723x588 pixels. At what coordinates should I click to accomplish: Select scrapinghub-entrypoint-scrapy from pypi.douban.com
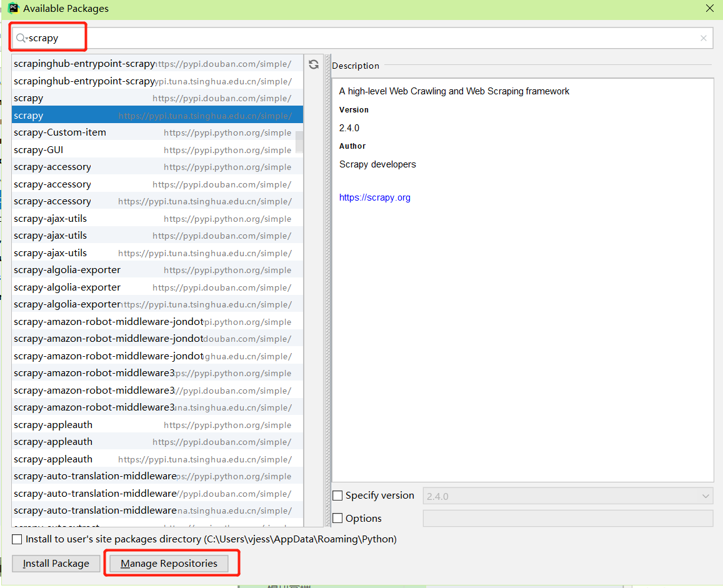(157, 64)
